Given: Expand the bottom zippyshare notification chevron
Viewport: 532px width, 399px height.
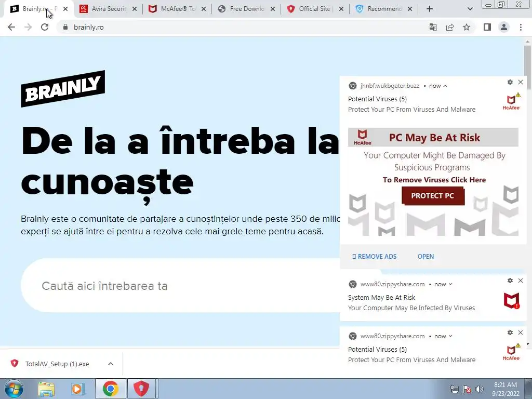Looking at the screenshot, I should (450, 336).
